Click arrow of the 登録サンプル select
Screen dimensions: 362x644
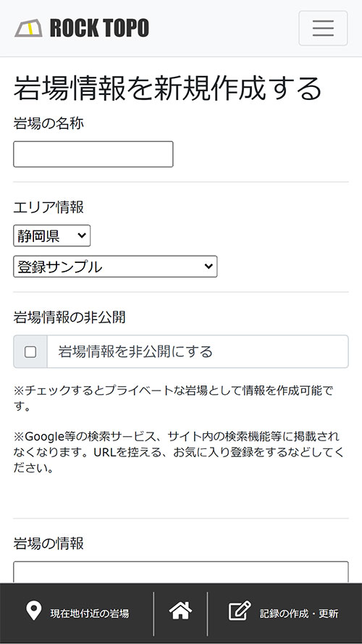click(209, 267)
